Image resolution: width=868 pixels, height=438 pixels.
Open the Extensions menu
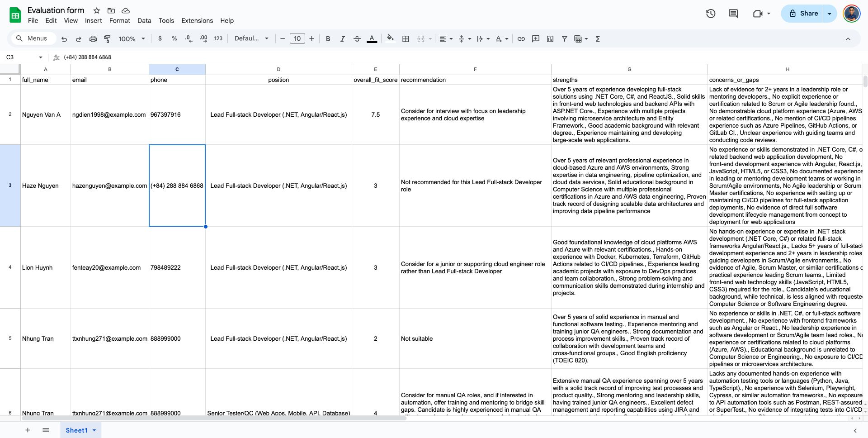point(197,21)
